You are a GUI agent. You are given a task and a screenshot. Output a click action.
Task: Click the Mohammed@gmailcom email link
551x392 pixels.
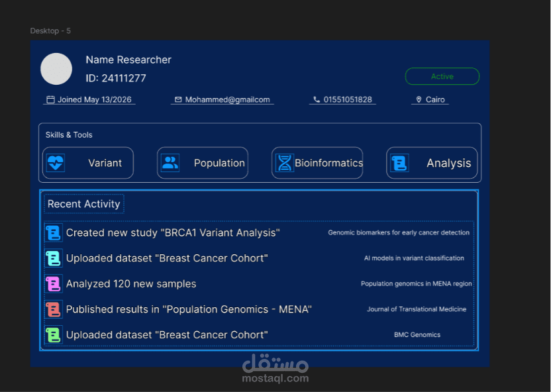(x=227, y=100)
